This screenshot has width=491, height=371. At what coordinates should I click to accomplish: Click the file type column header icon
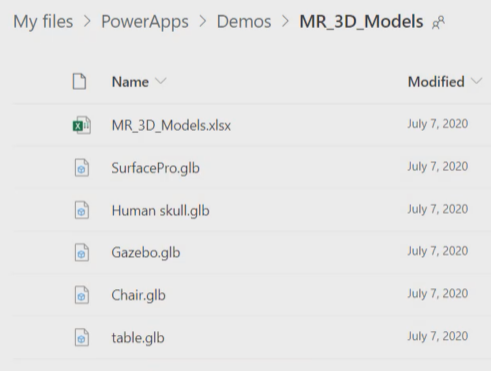[x=79, y=81]
